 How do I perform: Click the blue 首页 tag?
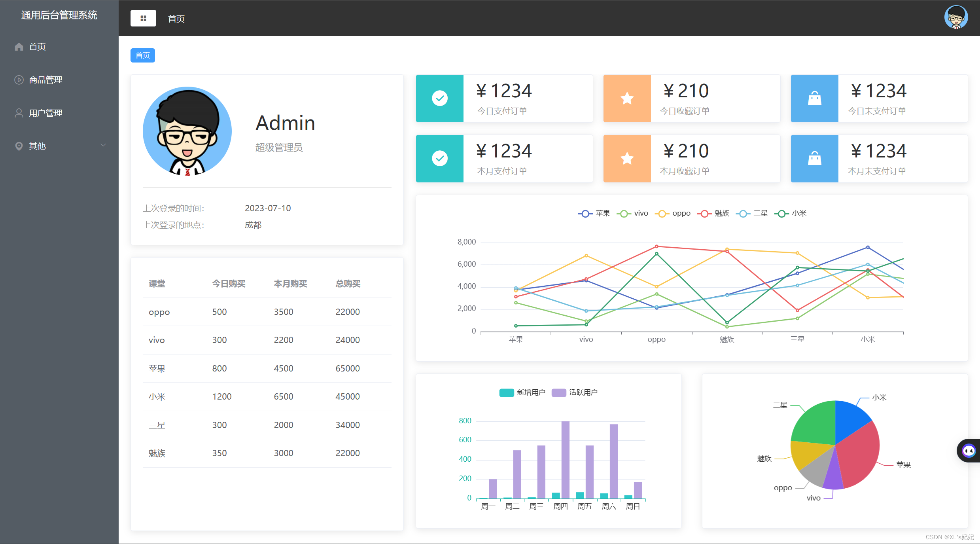click(x=143, y=55)
